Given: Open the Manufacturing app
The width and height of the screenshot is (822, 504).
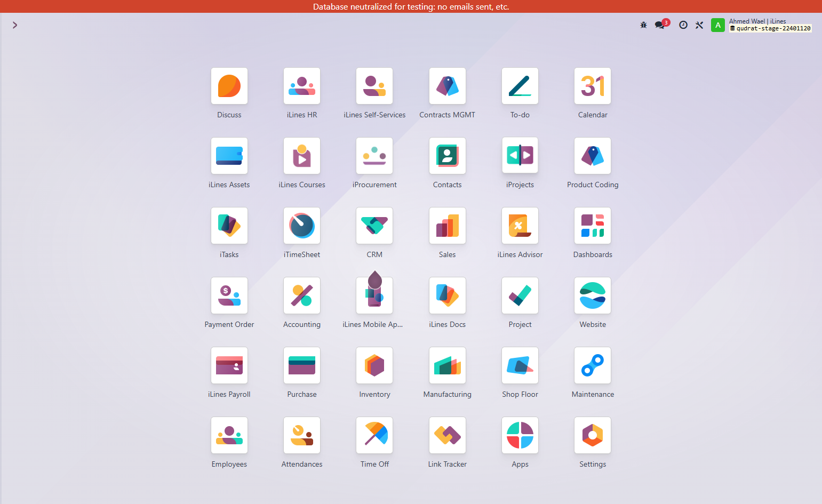Looking at the screenshot, I should [448, 365].
